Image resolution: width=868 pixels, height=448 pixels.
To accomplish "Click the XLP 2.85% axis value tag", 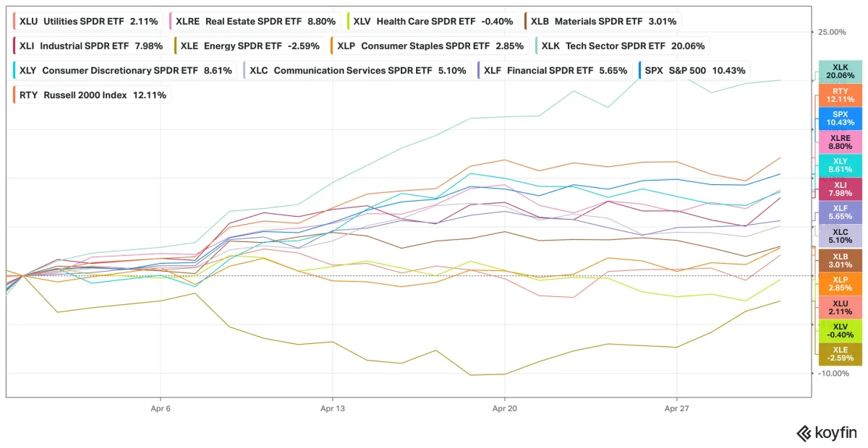I will [840, 283].
